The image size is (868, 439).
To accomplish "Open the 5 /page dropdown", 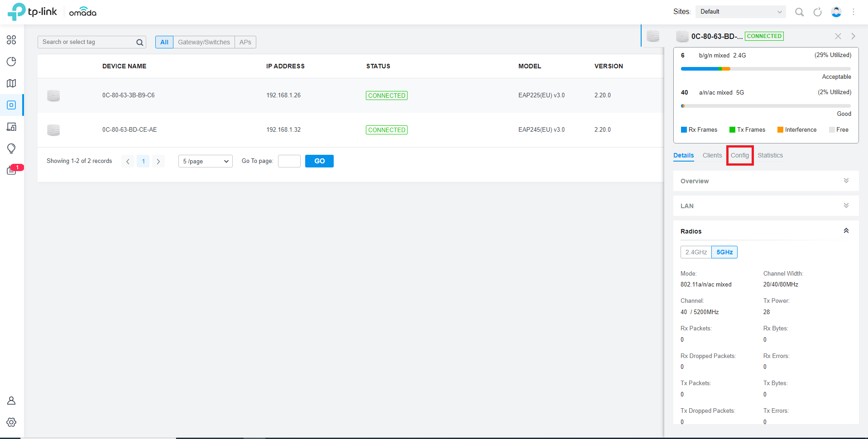I will (x=205, y=161).
